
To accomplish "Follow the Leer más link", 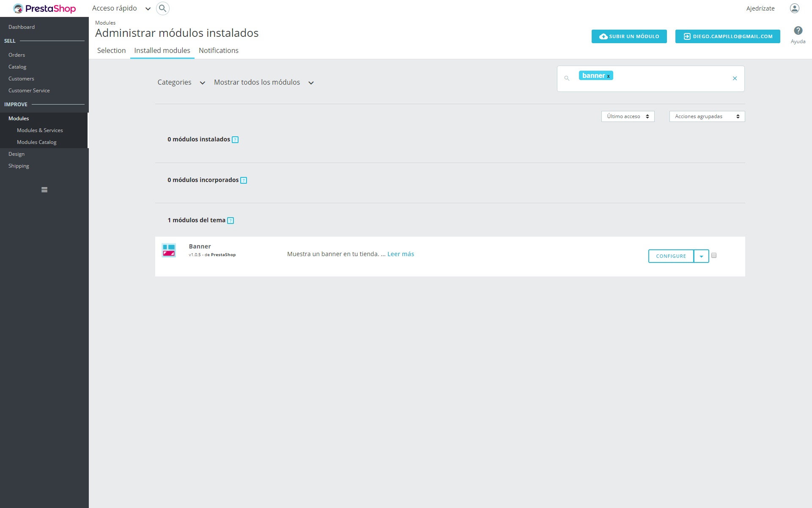I will click(401, 254).
